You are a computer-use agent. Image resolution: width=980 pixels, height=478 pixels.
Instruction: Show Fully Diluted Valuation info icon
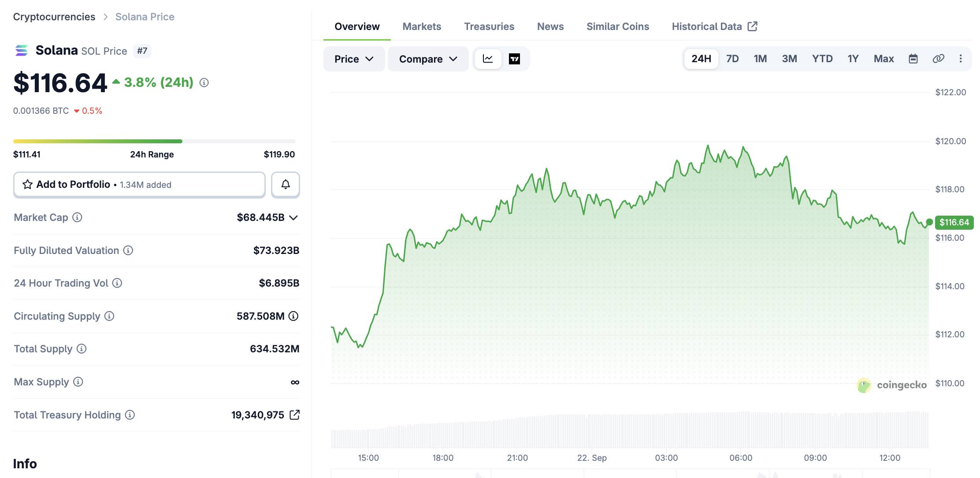point(128,250)
